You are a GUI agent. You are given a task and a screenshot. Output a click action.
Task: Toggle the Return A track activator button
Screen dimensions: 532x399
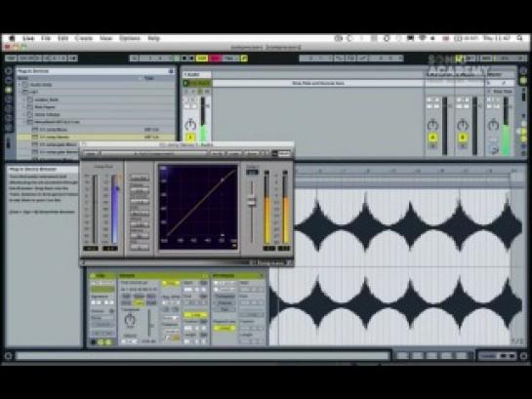pos(432,137)
